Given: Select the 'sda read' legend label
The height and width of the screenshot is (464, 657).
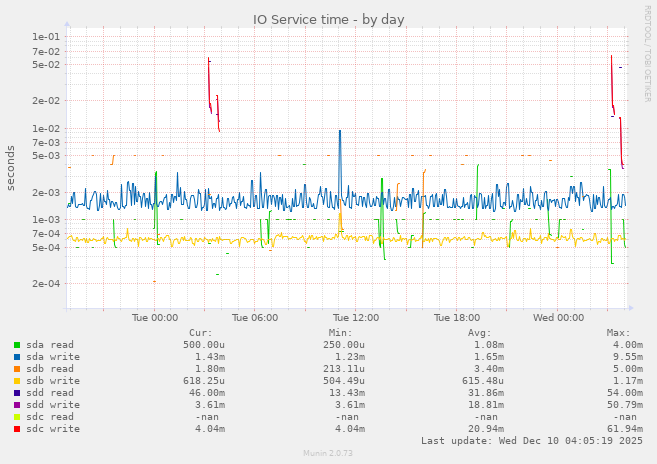Looking at the screenshot, I should tap(50, 345).
